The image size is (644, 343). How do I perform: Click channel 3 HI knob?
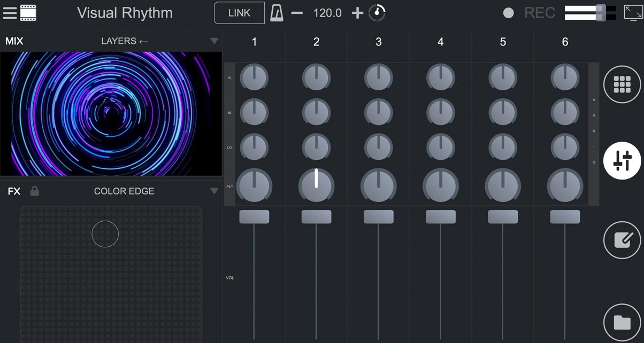point(378,78)
